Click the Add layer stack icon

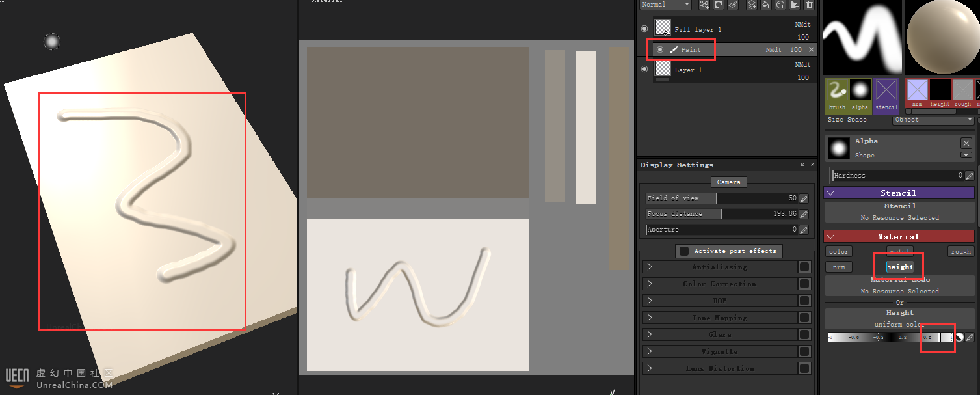(x=752, y=5)
